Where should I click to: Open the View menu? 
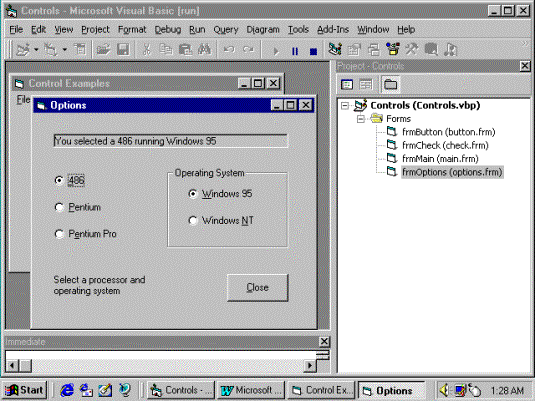click(x=64, y=30)
